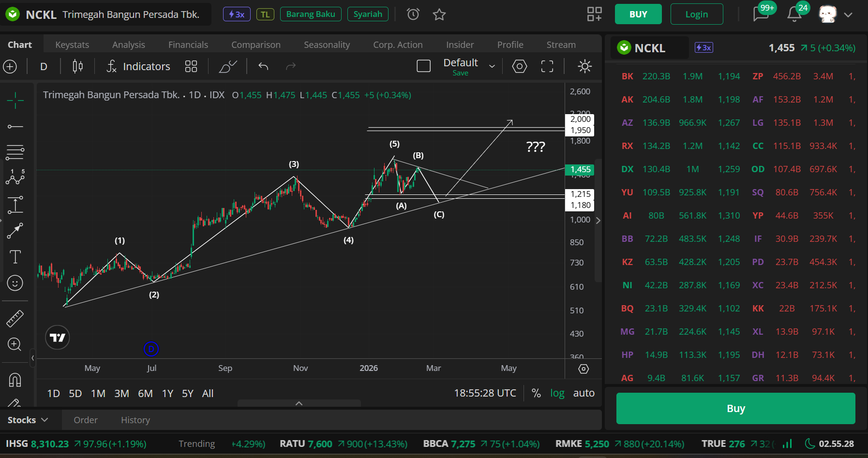Viewport: 868px width, 458px height.
Task: Switch to the Financials tab
Action: (x=188, y=44)
